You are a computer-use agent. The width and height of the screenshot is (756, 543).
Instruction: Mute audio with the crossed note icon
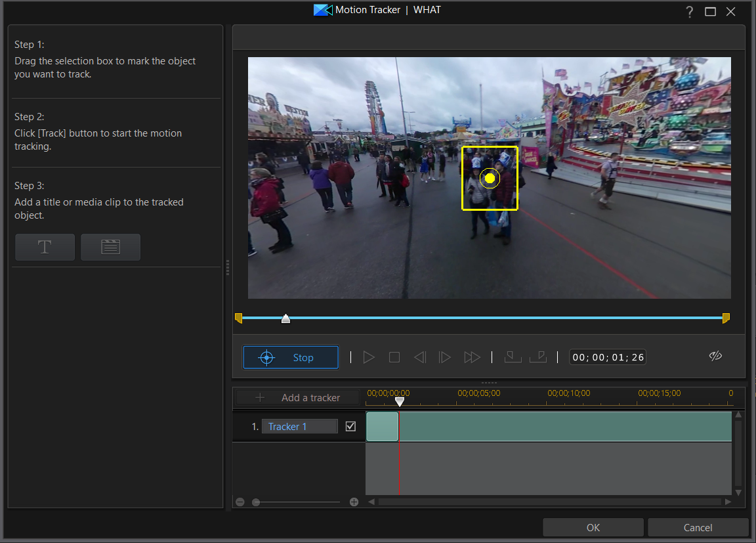[715, 356]
